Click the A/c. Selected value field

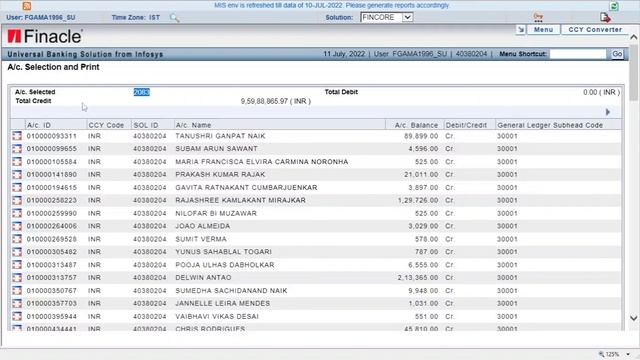pyautogui.click(x=142, y=92)
